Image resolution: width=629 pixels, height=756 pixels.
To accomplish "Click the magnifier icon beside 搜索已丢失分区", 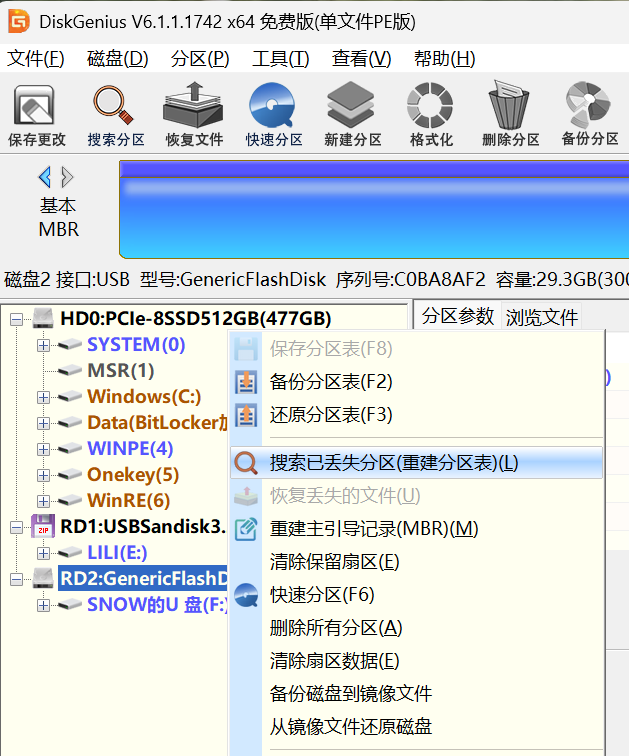I will point(246,463).
